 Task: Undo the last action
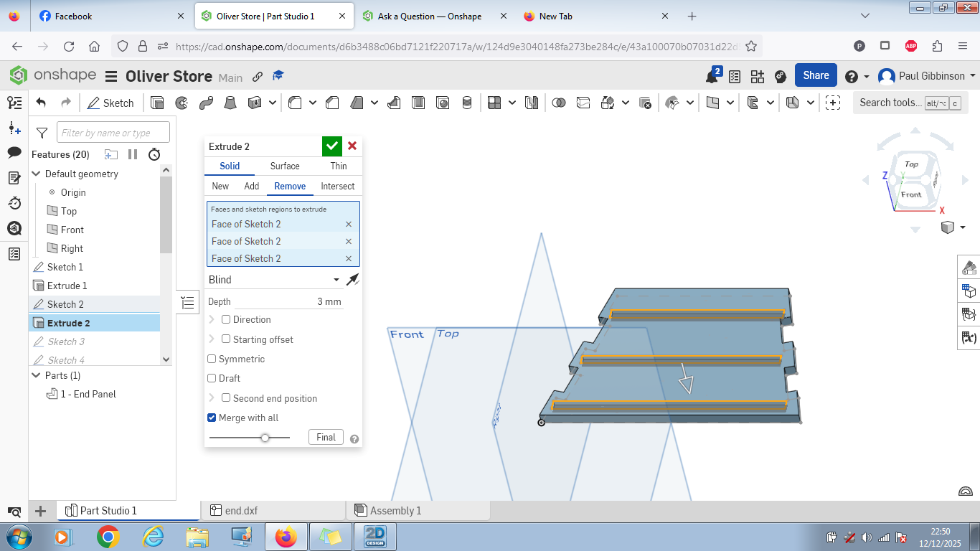[41, 103]
